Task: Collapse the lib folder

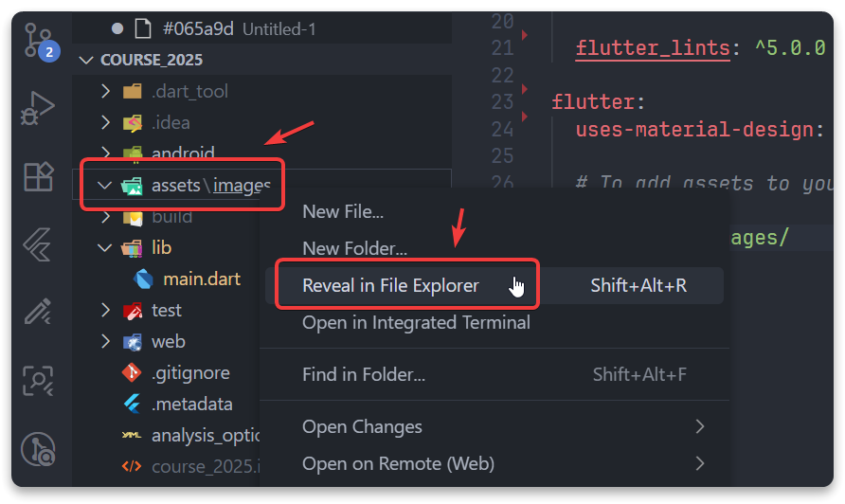Action: click(105, 248)
